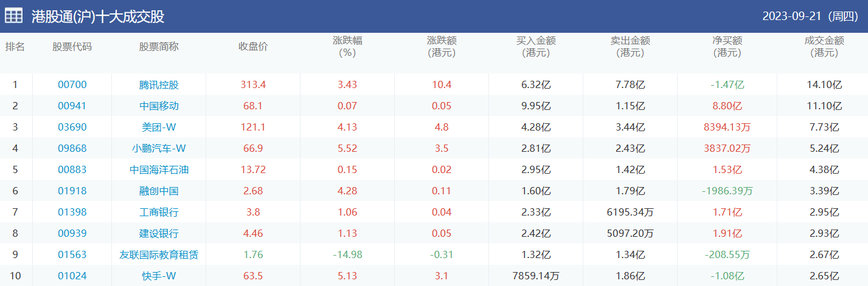Click stock code 00939
This screenshot has width=868, height=286.
(x=72, y=234)
